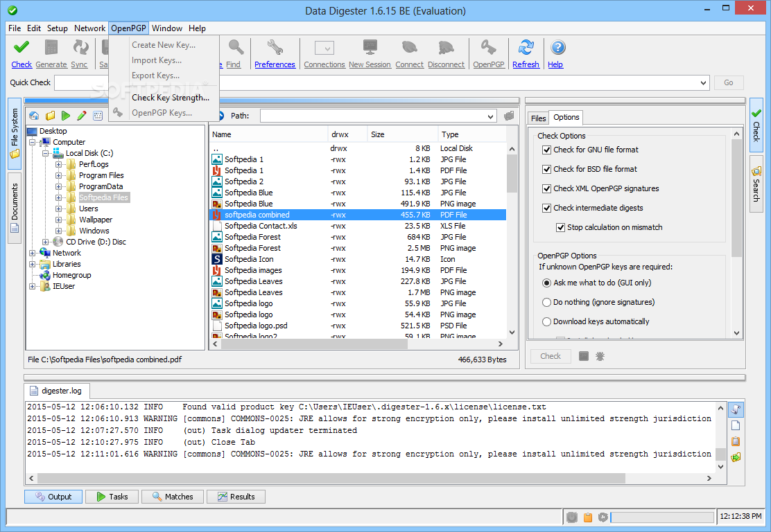This screenshot has width=771, height=532.
Task: Select Download keys automatically
Action: coord(546,321)
